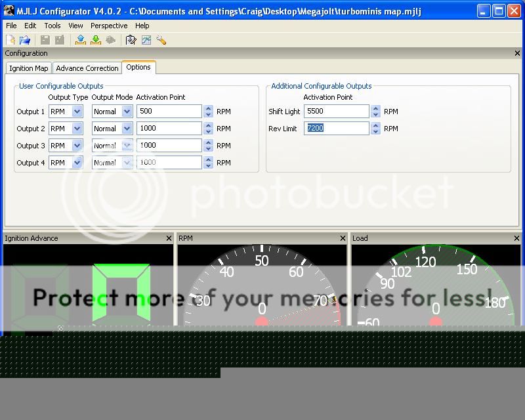Click the wrench settings toolbar icon

pos(161,40)
